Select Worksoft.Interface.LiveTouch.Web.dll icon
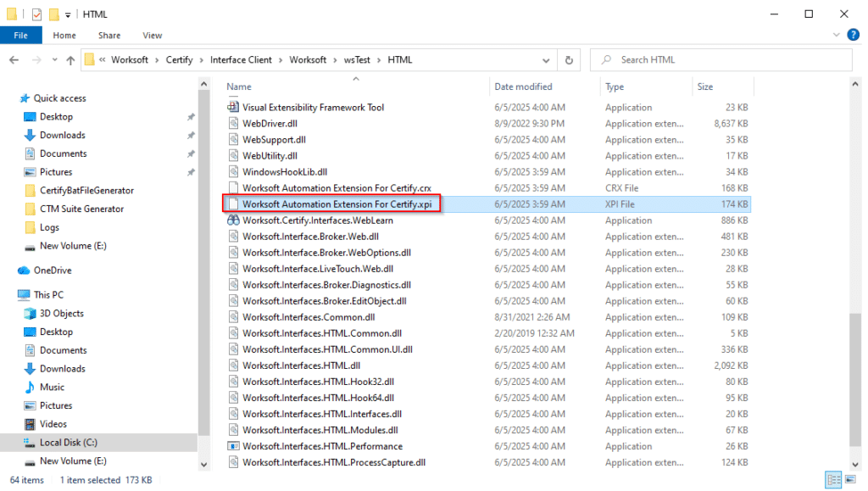The image size is (868, 491). 233,269
